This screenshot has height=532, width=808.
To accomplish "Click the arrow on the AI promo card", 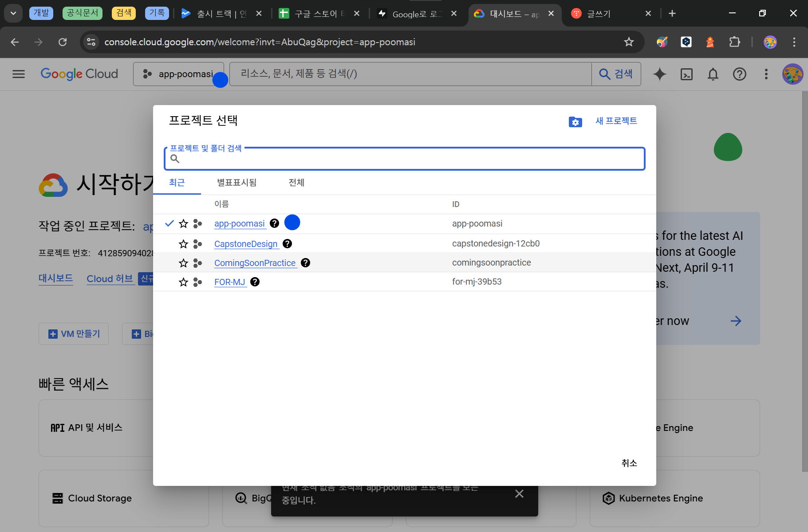I will click(736, 321).
